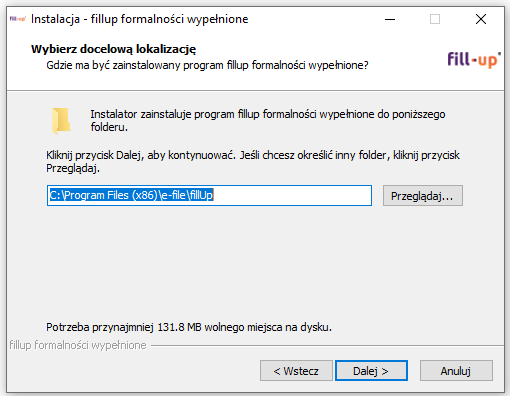Go back with the Wstecz button
This screenshot has width=510, height=396.
[x=296, y=371]
